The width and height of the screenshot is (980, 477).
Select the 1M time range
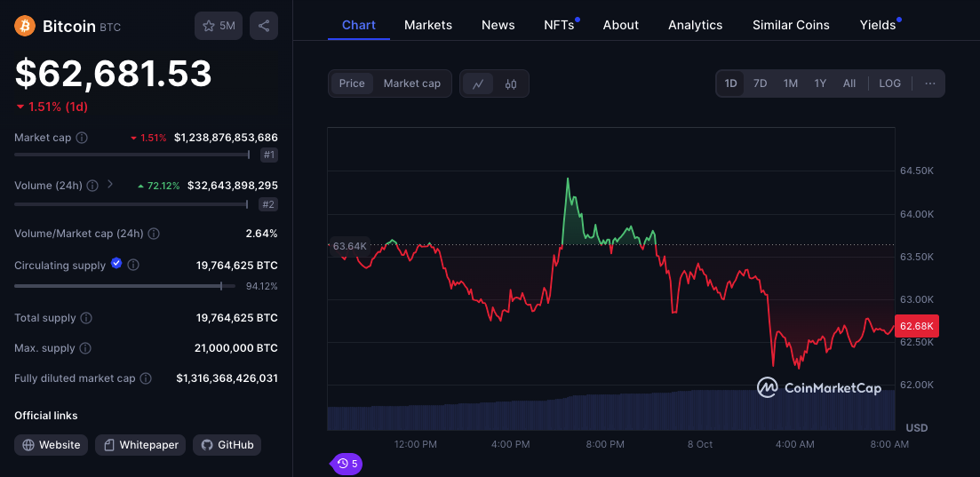(x=791, y=83)
